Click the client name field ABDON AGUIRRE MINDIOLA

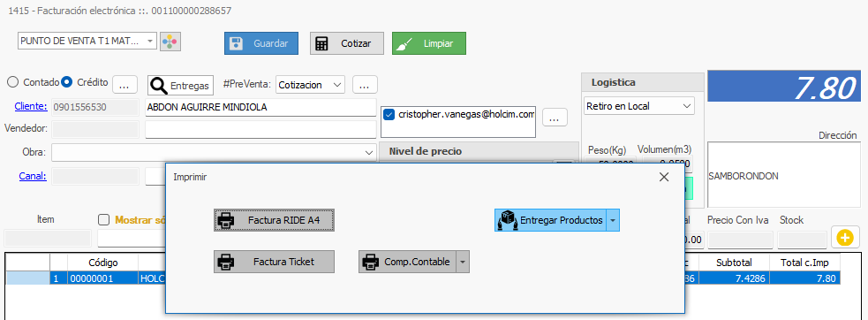click(260, 108)
